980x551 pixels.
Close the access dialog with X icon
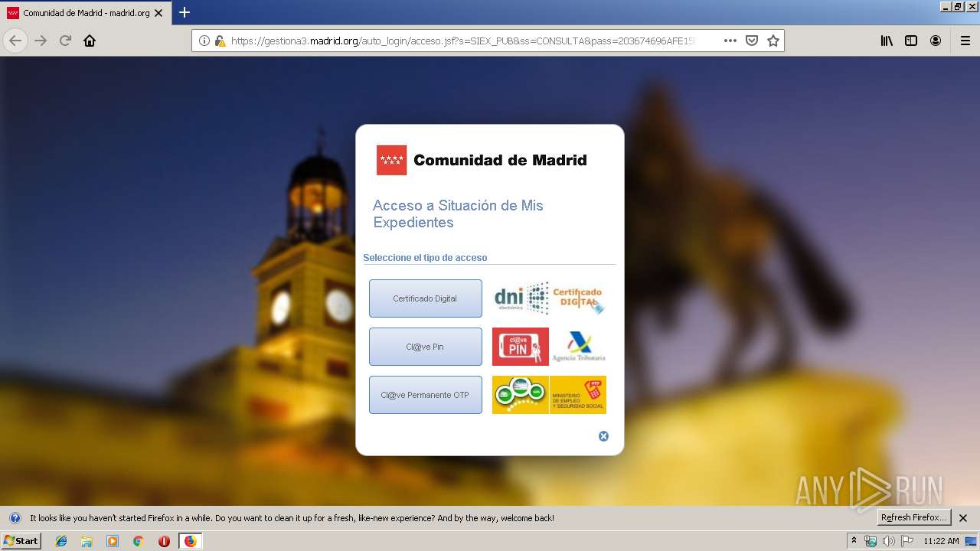[603, 436]
